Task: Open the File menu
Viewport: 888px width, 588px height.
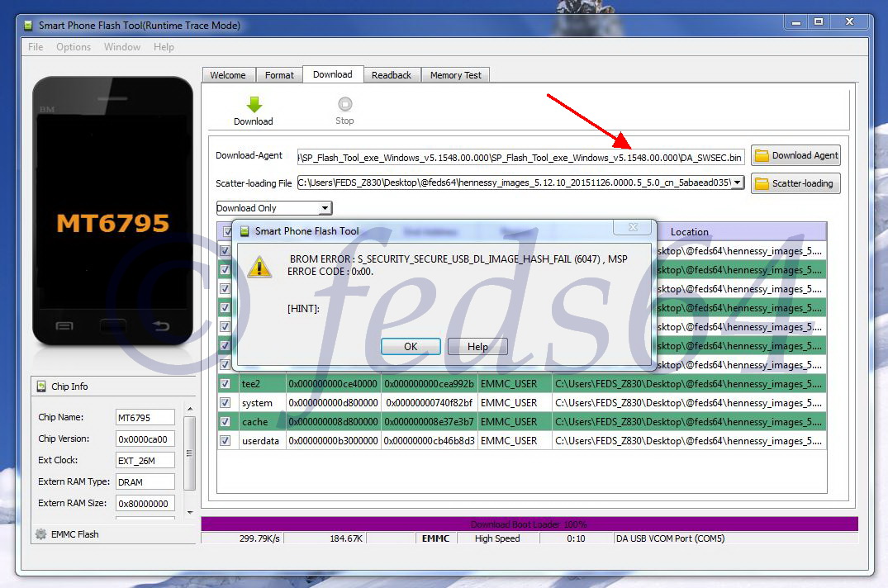Action: 36,47
